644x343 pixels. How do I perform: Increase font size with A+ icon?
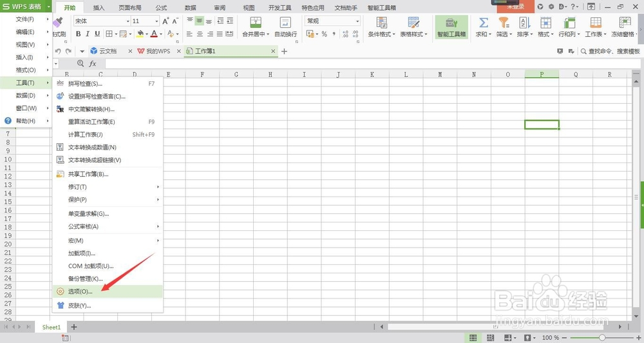166,21
